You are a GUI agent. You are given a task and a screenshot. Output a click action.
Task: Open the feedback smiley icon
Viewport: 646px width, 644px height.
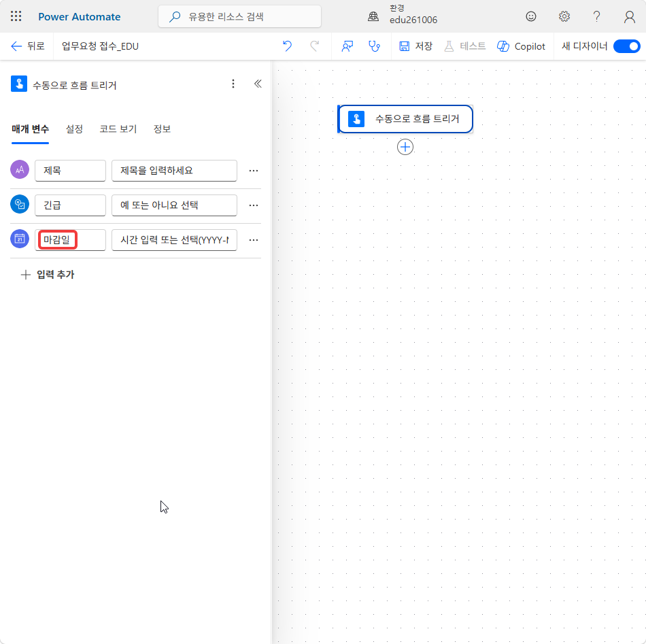click(x=530, y=16)
